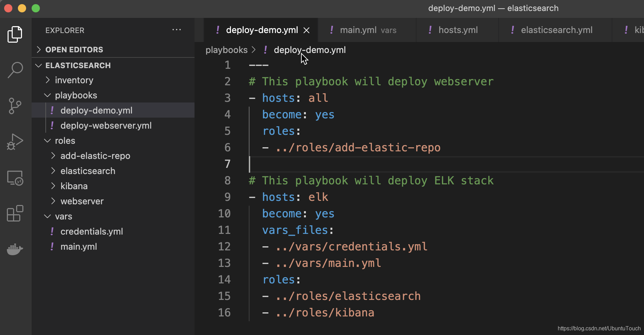Expand the elasticsearch role folder
The width and height of the screenshot is (644, 335).
point(53,171)
